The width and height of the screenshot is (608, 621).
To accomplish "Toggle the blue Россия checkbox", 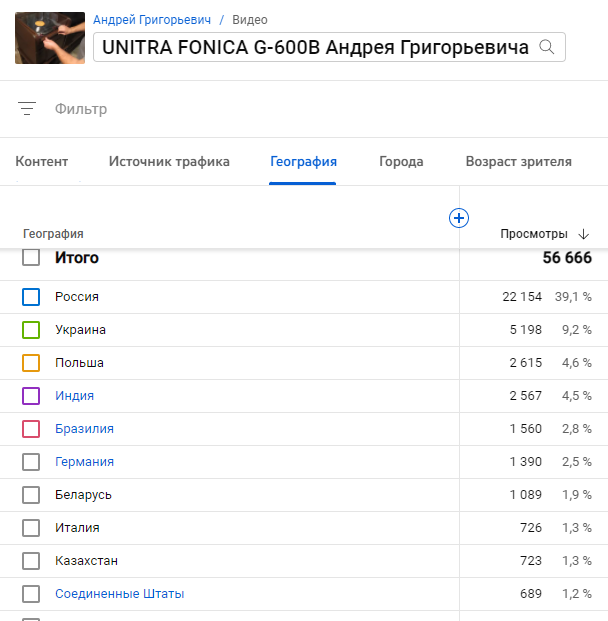I will tap(31, 297).
